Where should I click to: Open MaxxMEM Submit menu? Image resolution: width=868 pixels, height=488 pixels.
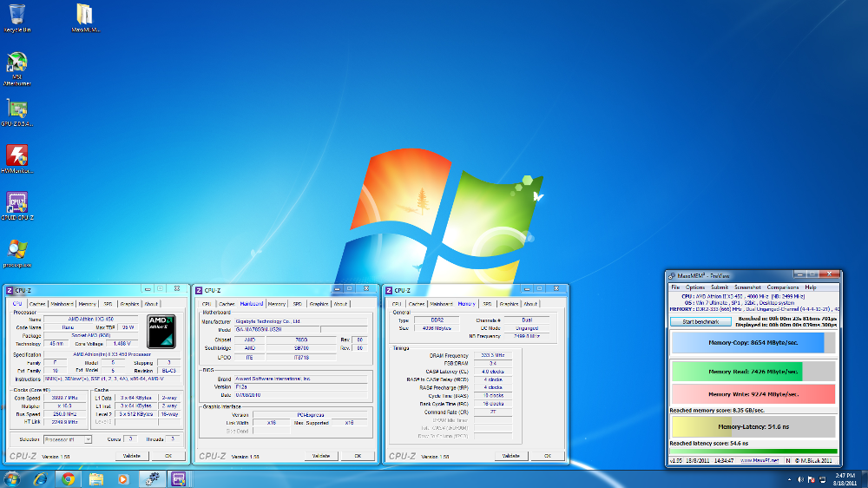pyautogui.click(x=720, y=287)
